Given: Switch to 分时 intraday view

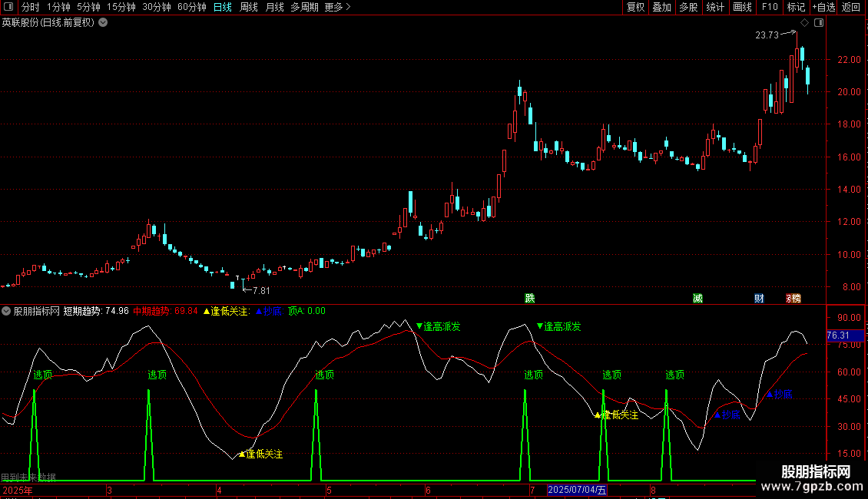Looking at the screenshot, I should click(x=31, y=7).
